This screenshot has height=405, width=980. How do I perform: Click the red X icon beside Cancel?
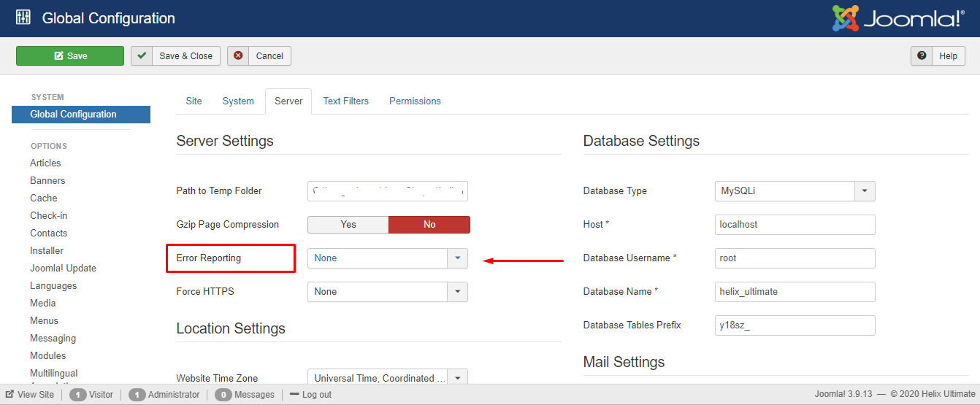[238, 55]
